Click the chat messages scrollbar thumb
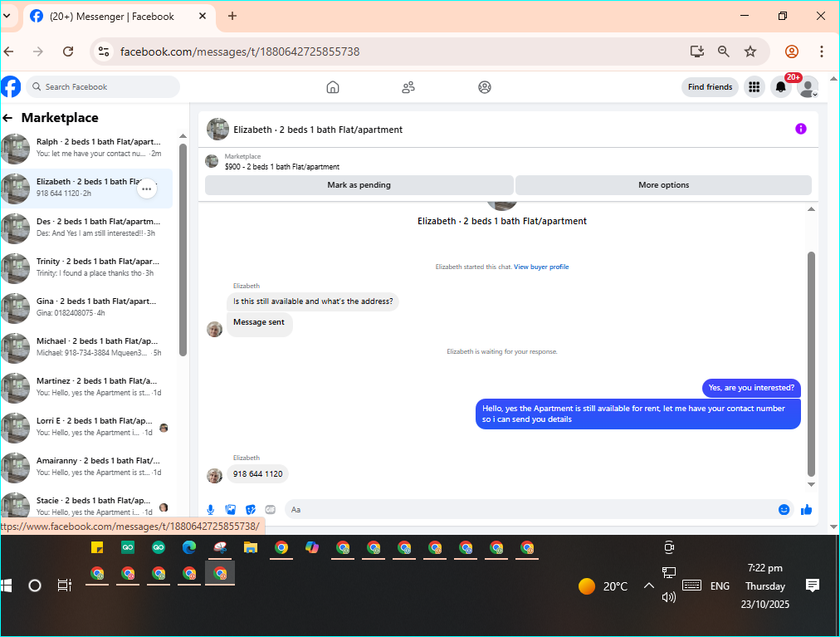The height and width of the screenshot is (637, 840). 811,364
